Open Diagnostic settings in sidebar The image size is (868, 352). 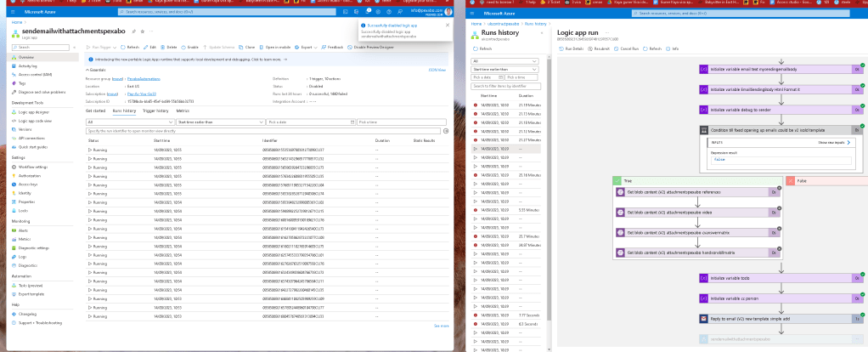click(34, 247)
